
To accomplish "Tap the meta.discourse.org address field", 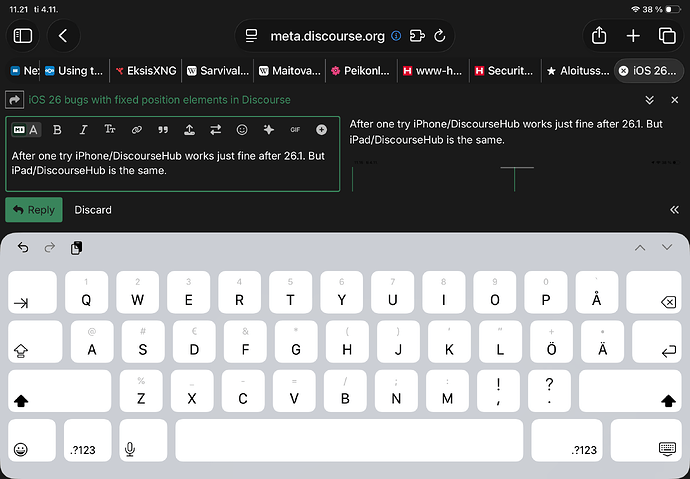I will pos(327,36).
